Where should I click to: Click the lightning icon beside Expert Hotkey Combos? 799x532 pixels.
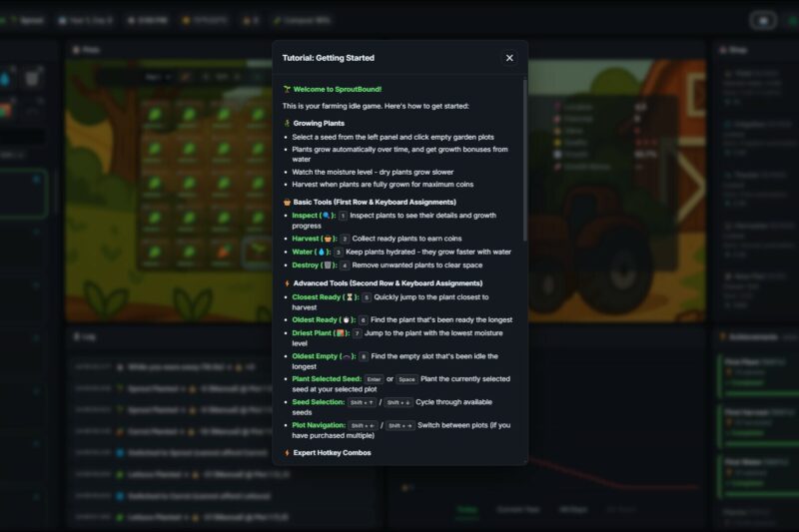pos(287,453)
